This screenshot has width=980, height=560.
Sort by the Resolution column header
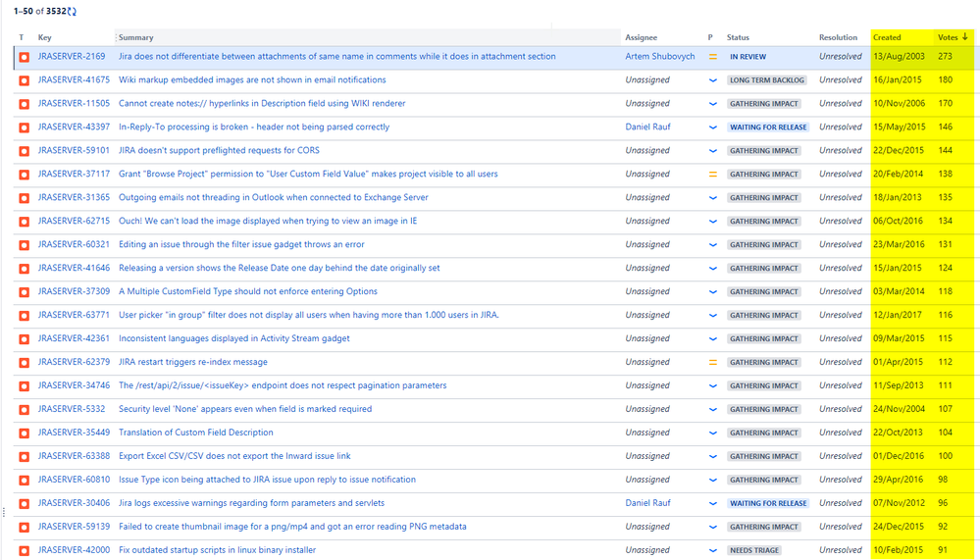tap(838, 37)
